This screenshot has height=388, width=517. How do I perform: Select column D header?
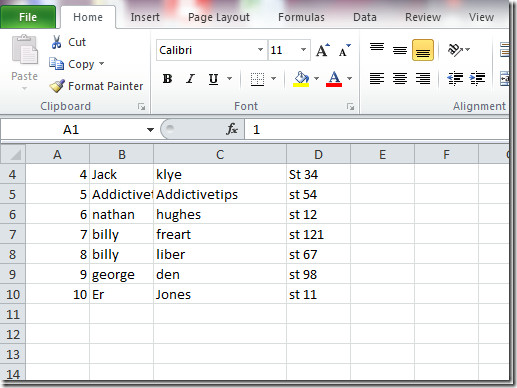[318, 154]
